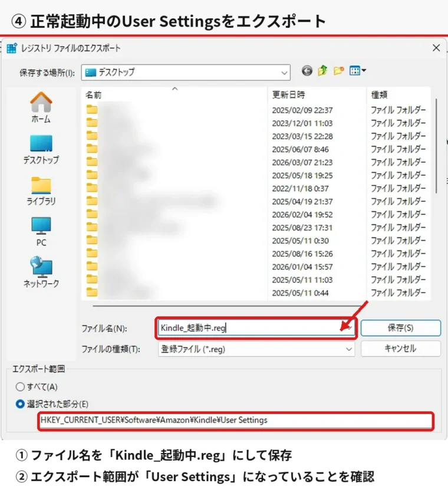Image resolution: width=448 pixels, height=496 pixels.
Task: Click type text in 2025/05/11 0:44 row
Action: tap(398, 293)
